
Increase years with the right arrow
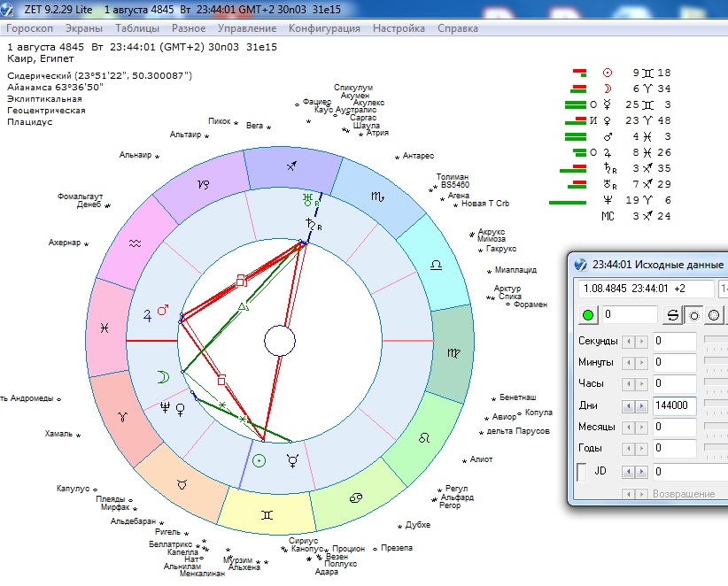tap(642, 448)
